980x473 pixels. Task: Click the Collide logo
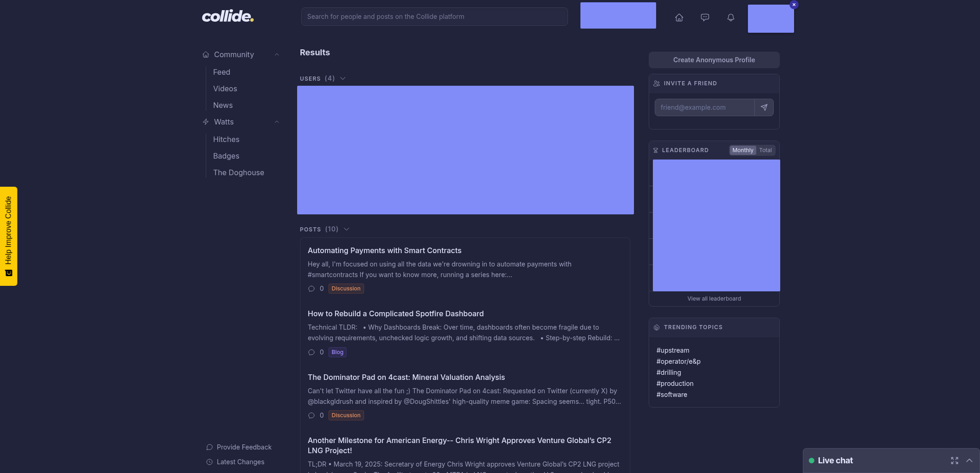coord(228,17)
